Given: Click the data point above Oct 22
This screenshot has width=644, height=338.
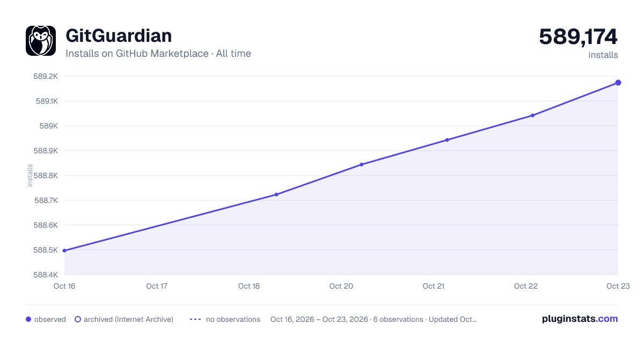Looking at the screenshot, I should click(532, 115).
